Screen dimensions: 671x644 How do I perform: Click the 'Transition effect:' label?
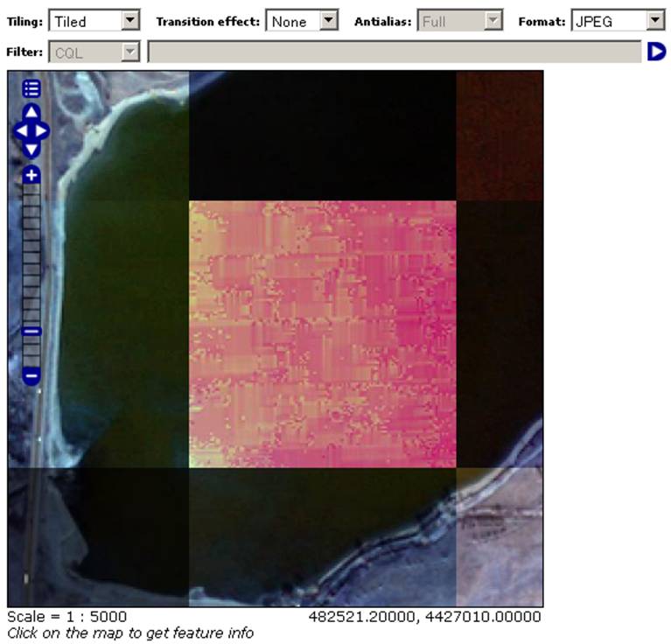[x=208, y=21]
